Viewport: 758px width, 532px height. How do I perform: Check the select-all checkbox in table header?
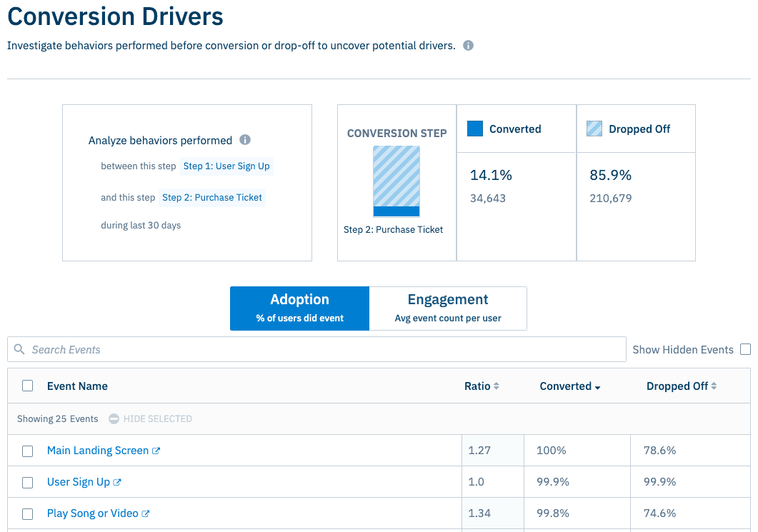27,386
